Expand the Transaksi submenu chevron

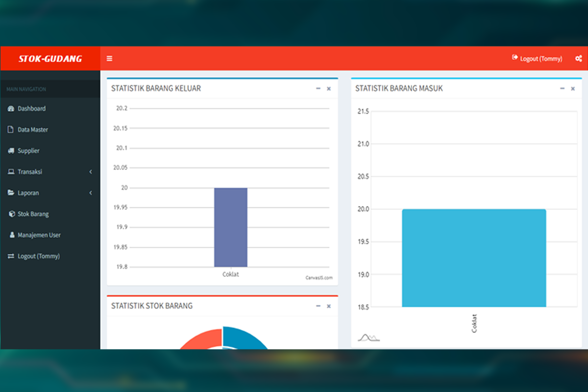point(91,172)
